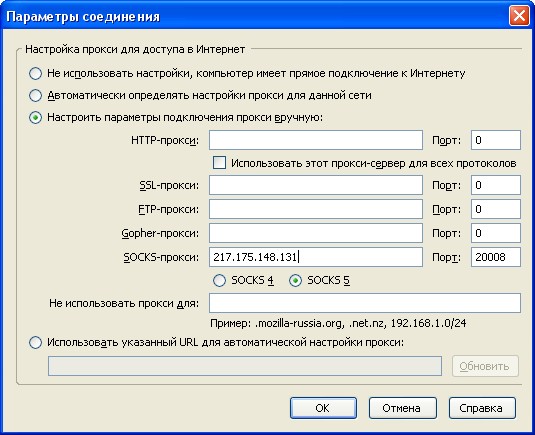Click SOCKS port field showing 20008
The height and width of the screenshot is (435, 535).
coord(496,257)
